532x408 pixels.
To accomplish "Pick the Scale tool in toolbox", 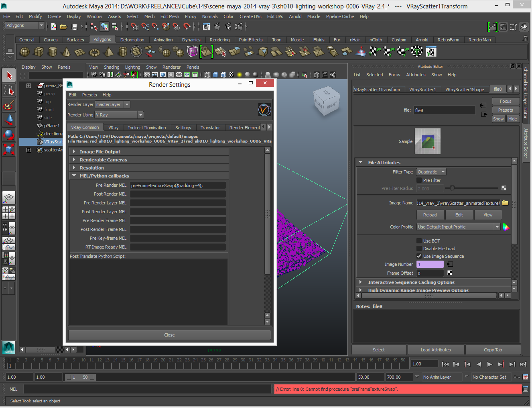I will pos(9,149).
